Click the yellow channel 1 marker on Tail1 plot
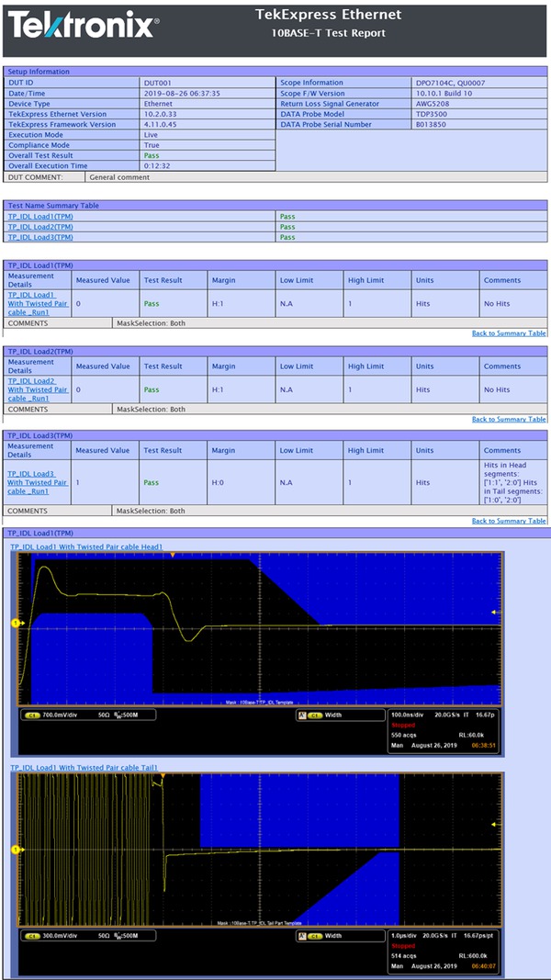This screenshot has width=551, height=980. pyautogui.click(x=15, y=850)
